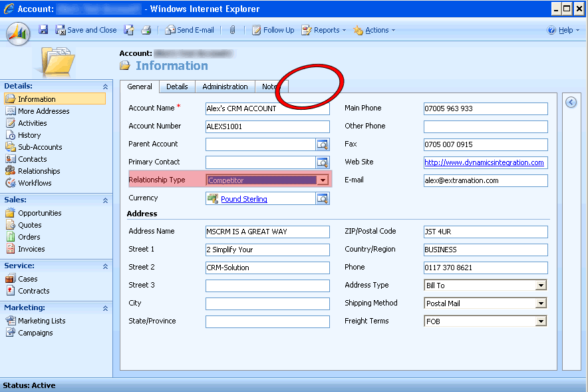Click the Account Number input field
The width and height of the screenshot is (588, 392).
click(x=267, y=126)
